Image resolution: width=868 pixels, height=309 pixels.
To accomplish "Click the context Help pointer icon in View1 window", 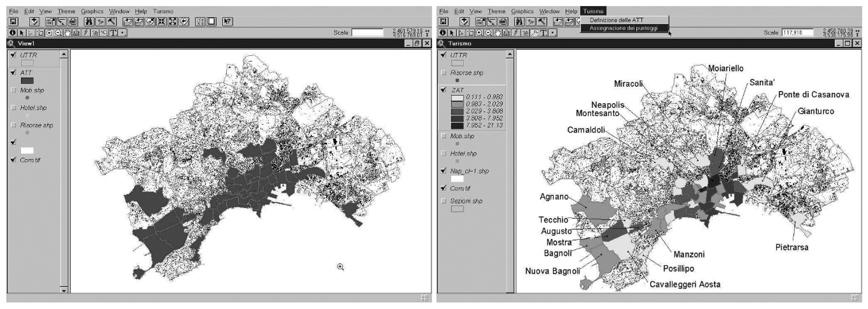I will click(228, 22).
